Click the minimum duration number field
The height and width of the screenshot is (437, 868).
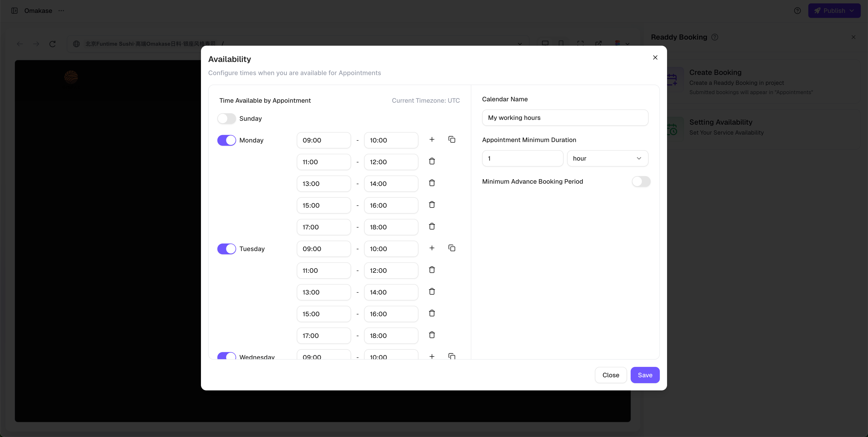(x=522, y=159)
